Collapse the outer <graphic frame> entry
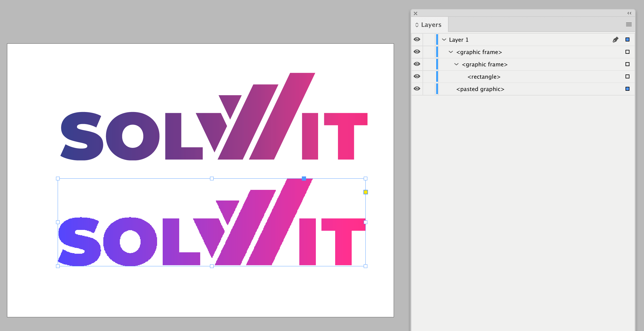The image size is (644, 331). tap(451, 52)
